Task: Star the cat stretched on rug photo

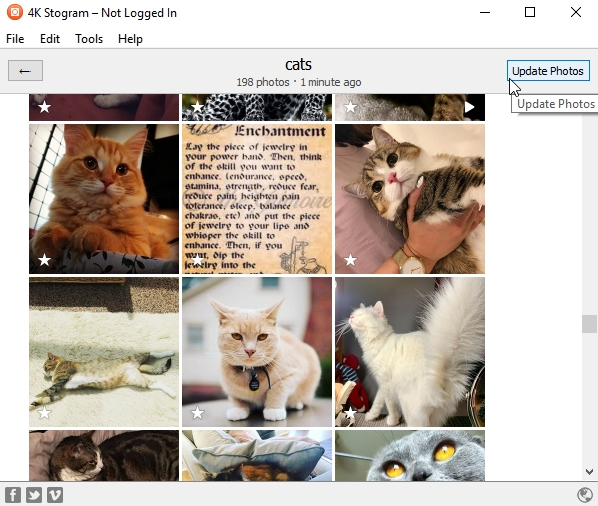Action: pos(45,413)
